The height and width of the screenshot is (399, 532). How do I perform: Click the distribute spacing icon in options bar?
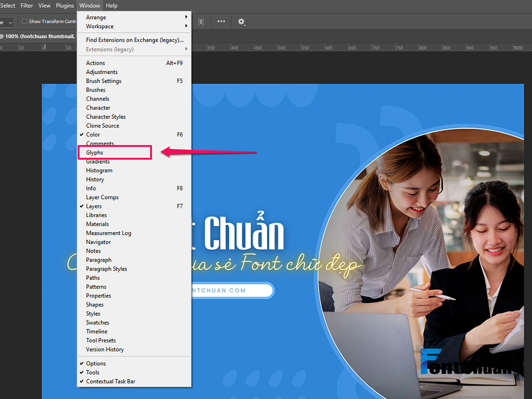[x=201, y=21]
